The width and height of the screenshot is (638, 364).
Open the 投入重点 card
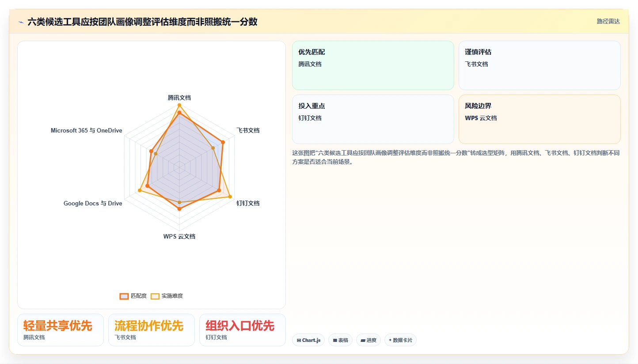(373, 119)
